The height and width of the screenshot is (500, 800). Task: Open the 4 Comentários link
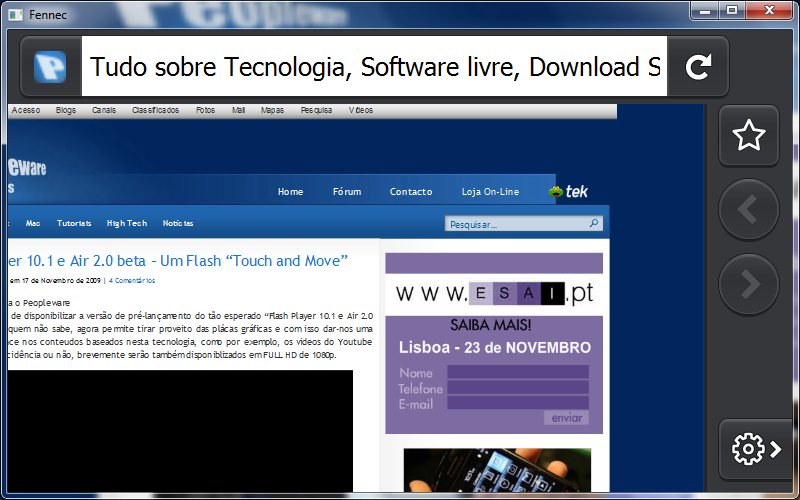coord(132,281)
